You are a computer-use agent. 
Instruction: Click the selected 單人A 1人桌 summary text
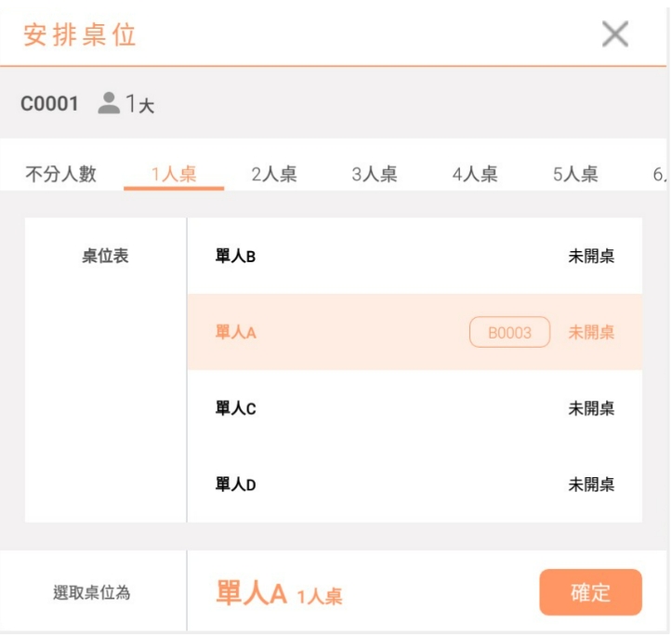pos(279,594)
